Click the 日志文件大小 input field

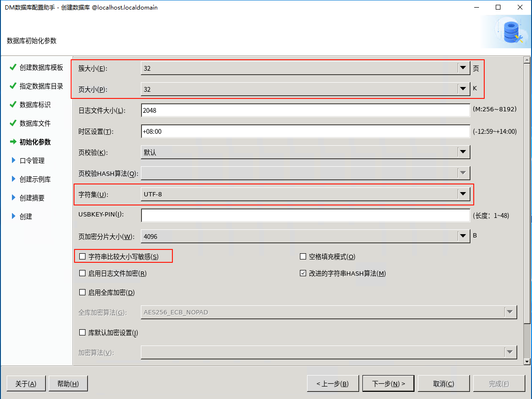click(306, 110)
